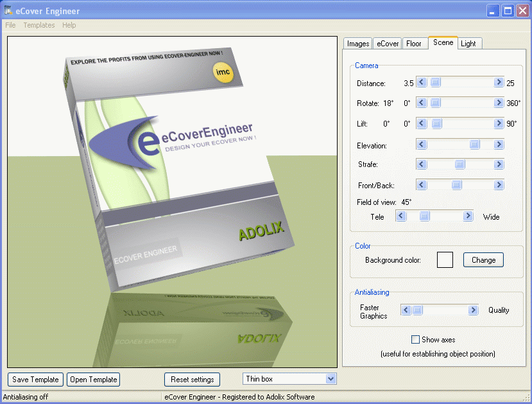Increase antialiasing toward Quality with right arrow
This screenshot has width=532, height=404.
tap(474, 310)
